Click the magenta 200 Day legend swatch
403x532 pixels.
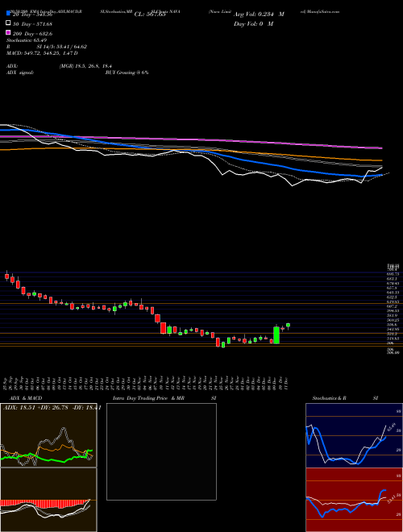pyautogui.click(x=8, y=32)
